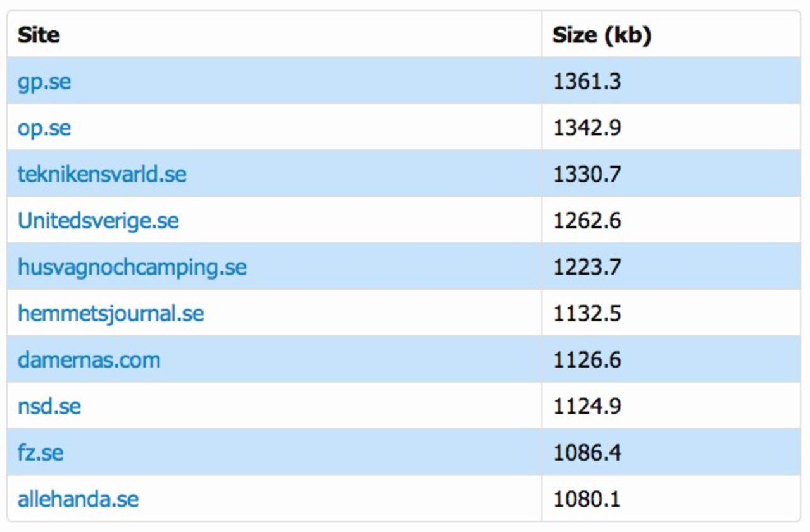The width and height of the screenshot is (810, 532).
Task: Click the op.se link
Action: [44, 128]
